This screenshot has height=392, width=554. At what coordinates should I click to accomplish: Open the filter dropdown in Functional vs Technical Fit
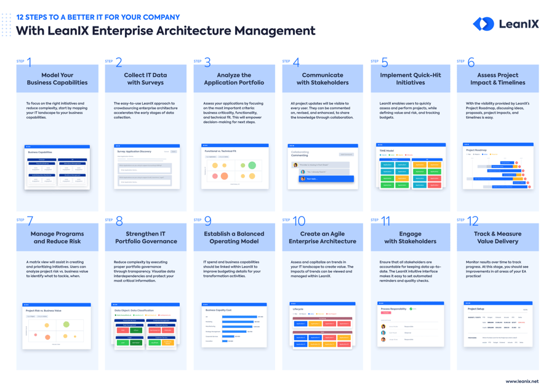(223, 157)
